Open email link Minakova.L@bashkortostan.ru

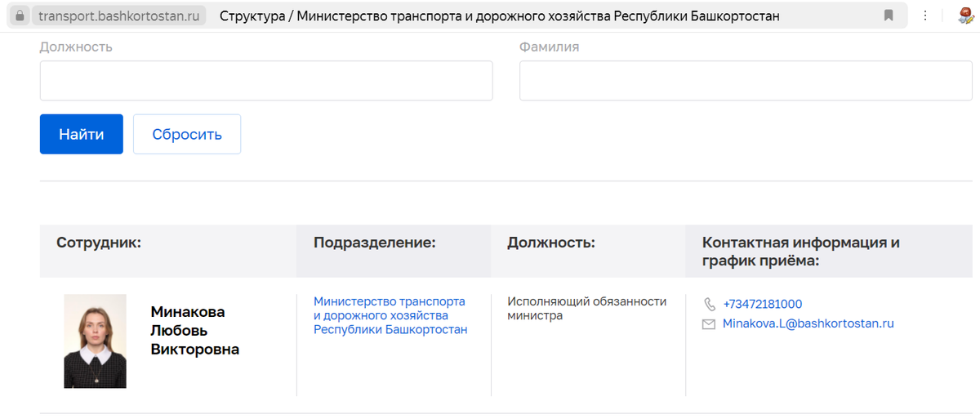808,323
